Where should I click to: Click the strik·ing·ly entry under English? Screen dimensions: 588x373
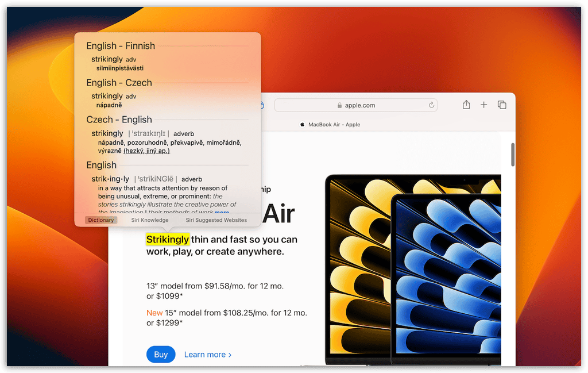(110, 179)
